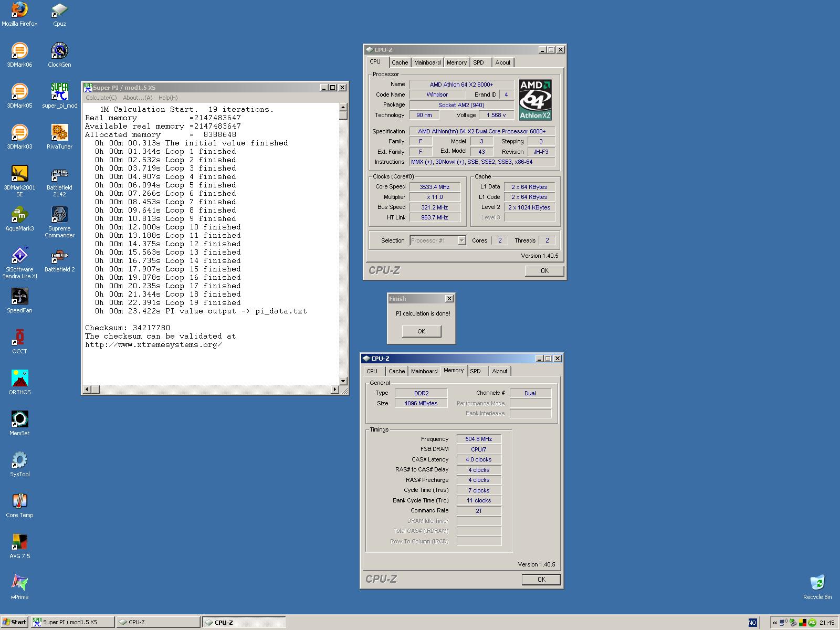This screenshot has height=630, width=840.
Task: Switch to Memory tab in upper CPU-Z
Action: point(457,62)
